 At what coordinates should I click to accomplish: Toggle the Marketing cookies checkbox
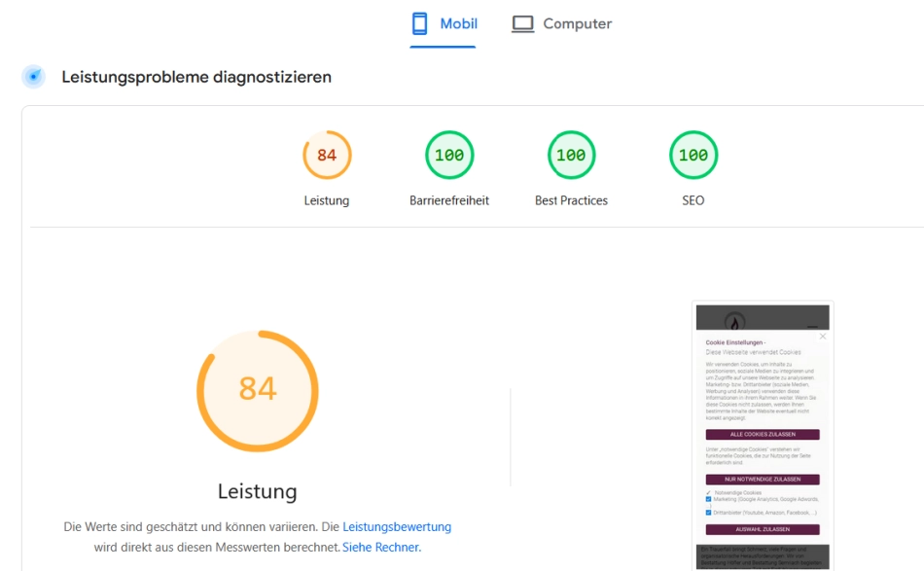point(708,499)
